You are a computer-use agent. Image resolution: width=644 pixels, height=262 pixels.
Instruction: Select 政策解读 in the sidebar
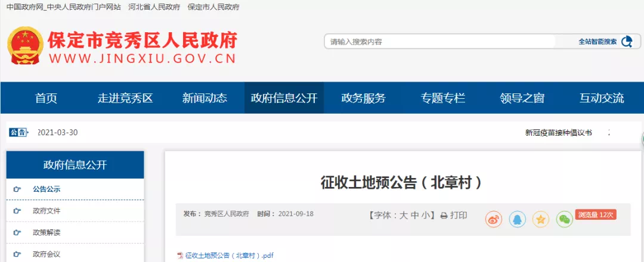[47, 232]
